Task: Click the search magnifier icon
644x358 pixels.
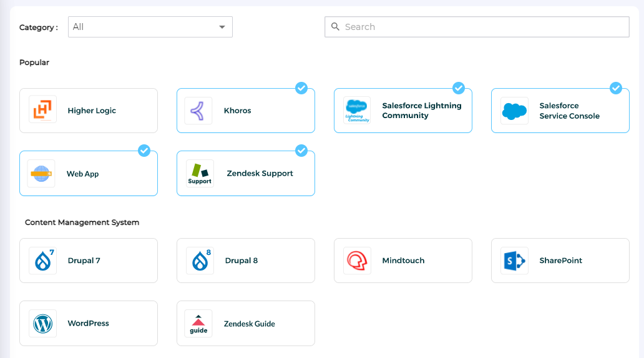Action: point(335,27)
